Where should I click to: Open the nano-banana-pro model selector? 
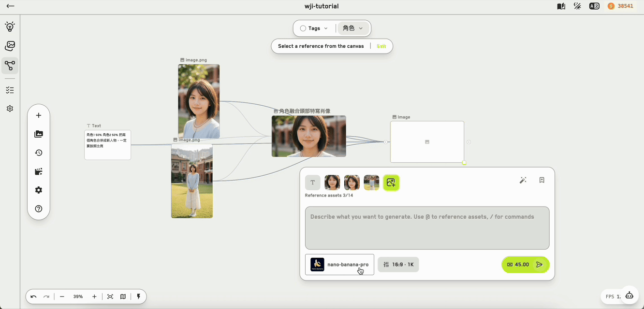point(339,265)
